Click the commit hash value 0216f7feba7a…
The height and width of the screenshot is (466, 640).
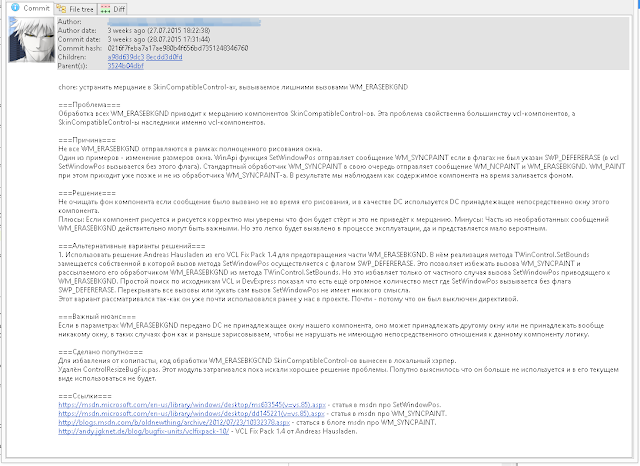[178, 48]
